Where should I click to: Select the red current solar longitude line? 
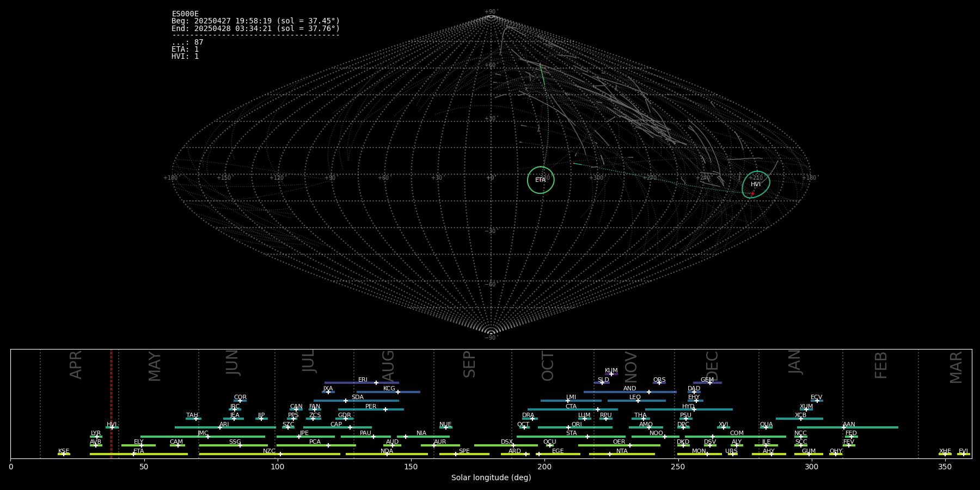point(111,403)
